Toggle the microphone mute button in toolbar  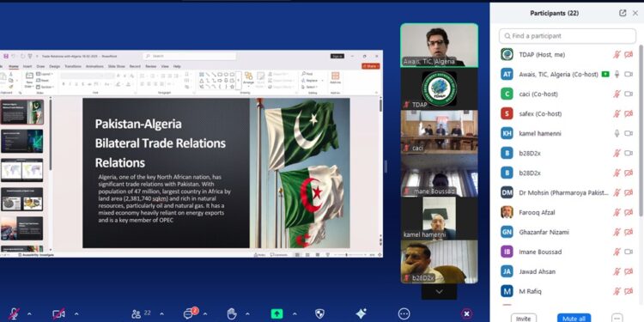[15, 314]
